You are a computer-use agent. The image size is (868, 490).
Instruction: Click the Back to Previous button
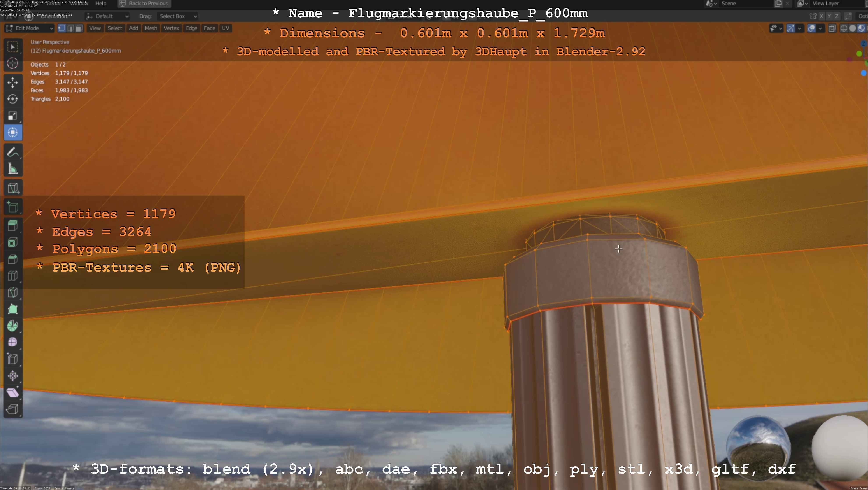pyautogui.click(x=144, y=3)
